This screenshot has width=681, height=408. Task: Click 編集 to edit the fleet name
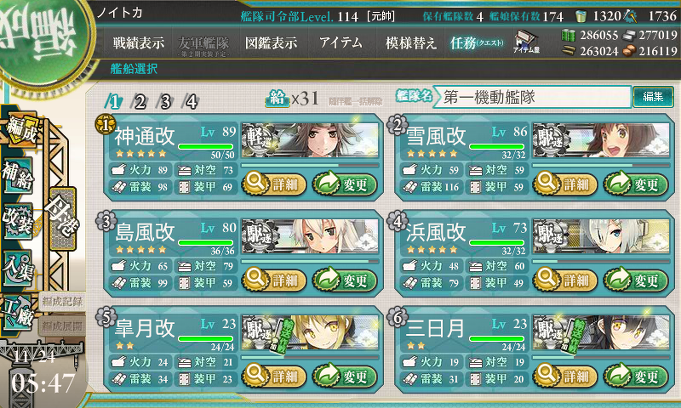coord(653,97)
